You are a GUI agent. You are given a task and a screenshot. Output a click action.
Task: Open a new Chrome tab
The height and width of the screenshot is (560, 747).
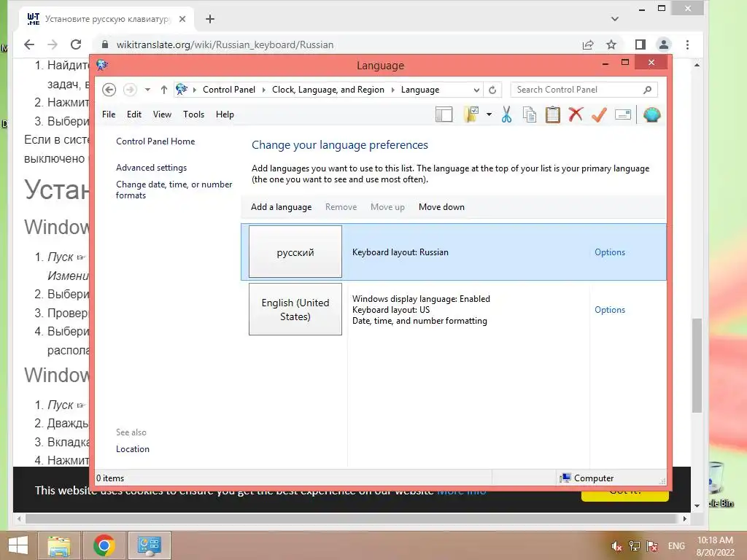click(210, 19)
